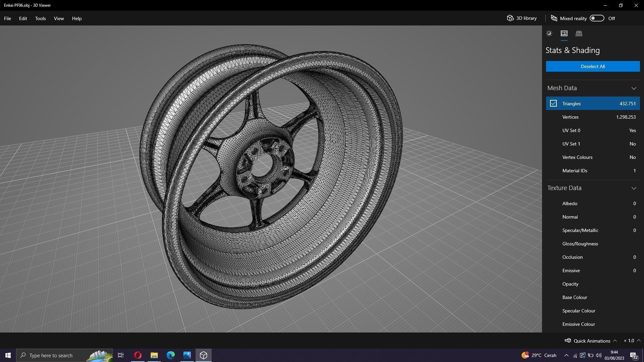Click the Mixed reality cube icon
This screenshot has height=362, width=644.
point(554,18)
